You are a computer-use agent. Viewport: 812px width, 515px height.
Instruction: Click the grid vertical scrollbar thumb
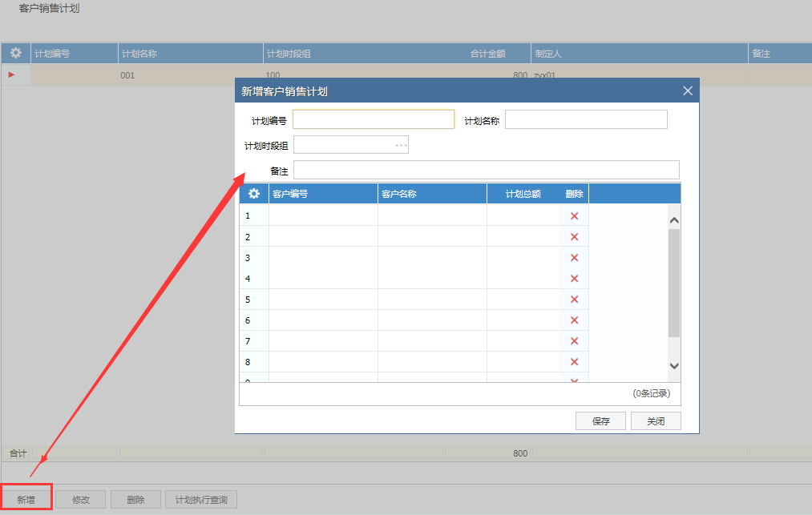click(674, 283)
